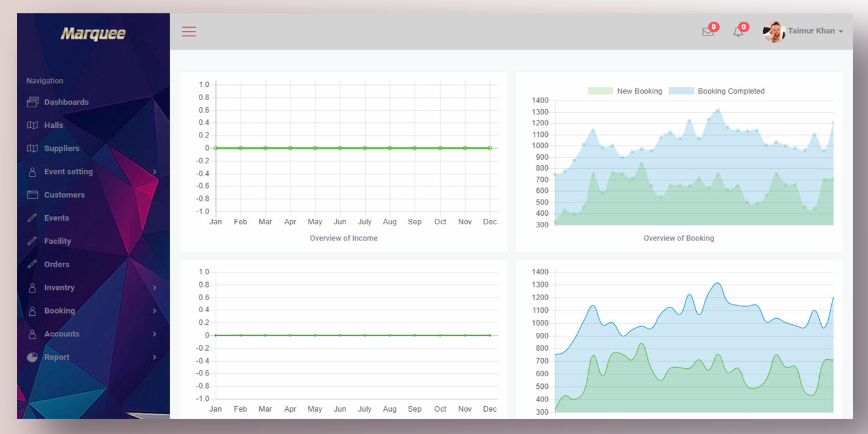Click the Inventry label
Screen dimensions: 868x434
[59, 288]
